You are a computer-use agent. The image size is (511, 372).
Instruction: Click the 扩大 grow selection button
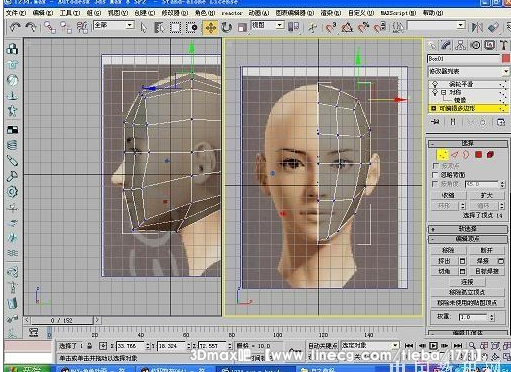pos(486,195)
